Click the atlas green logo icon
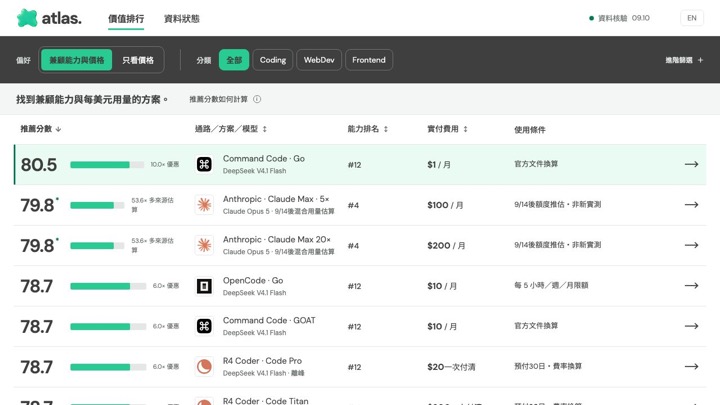This screenshot has width=720, height=405. tap(27, 18)
